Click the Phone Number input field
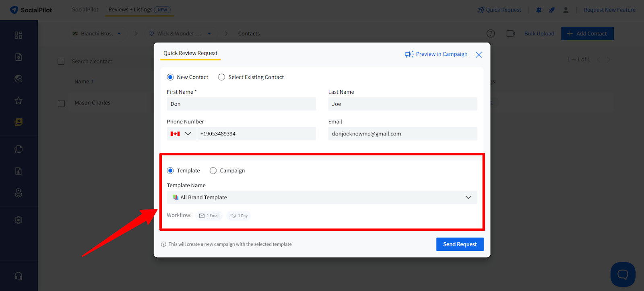 click(256, 134)
